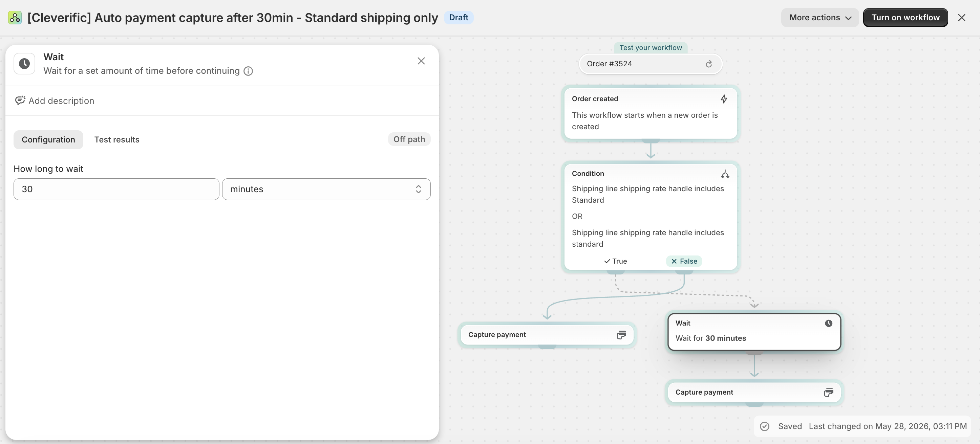The image size is (980, 444).
Task: Click Turn on workflow button
Action: pyautogui.click(x=905, y=18)
